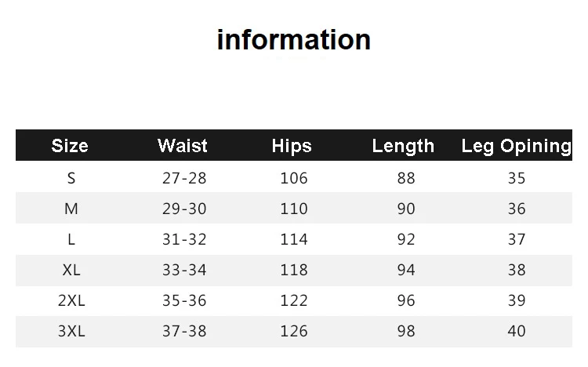
Task: Click the XL size row label
Action: (71, 270)
